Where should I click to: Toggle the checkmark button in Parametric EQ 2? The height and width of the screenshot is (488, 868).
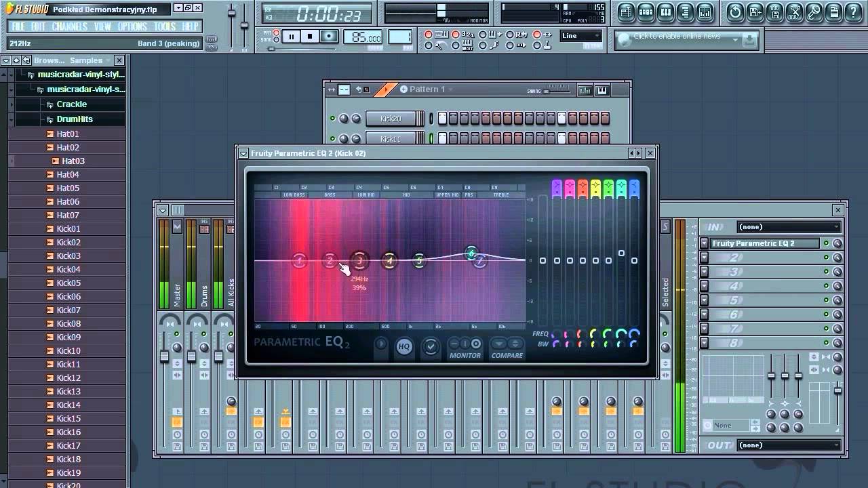(431, 346)
